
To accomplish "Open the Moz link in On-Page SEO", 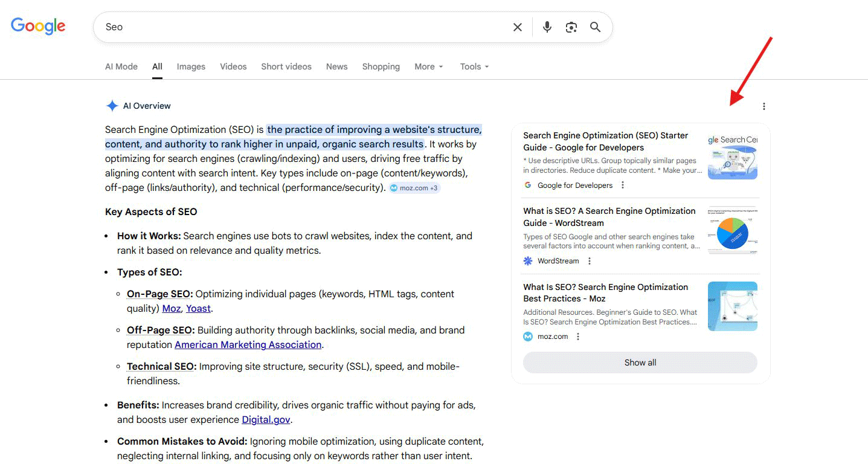I will (x=172, y=308).
